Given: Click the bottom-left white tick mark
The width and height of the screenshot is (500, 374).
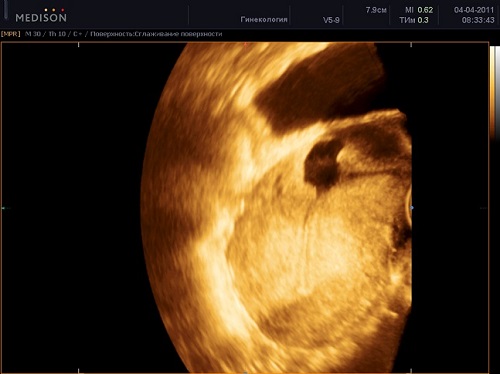Looking at the screenshot, I should point(79,371).
